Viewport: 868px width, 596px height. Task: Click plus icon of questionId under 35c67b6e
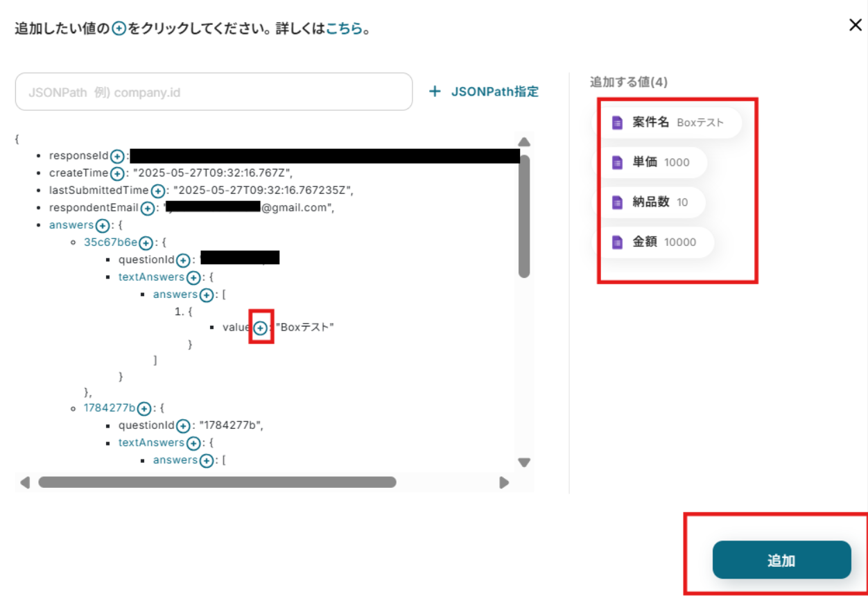tap(183, 260)
